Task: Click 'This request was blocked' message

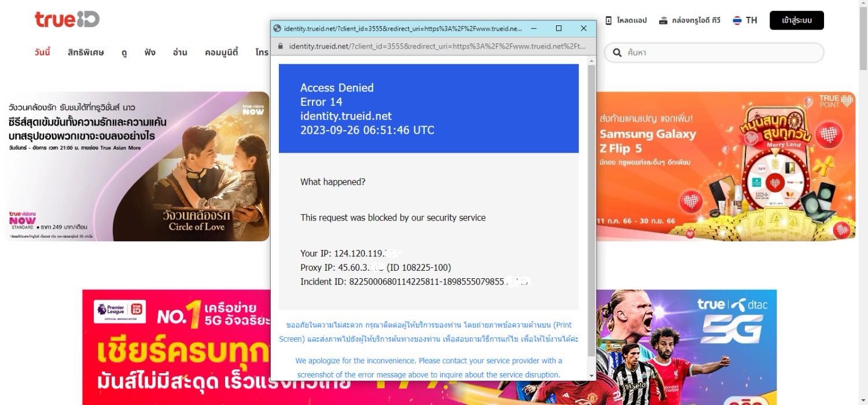Action: point(393,218)
